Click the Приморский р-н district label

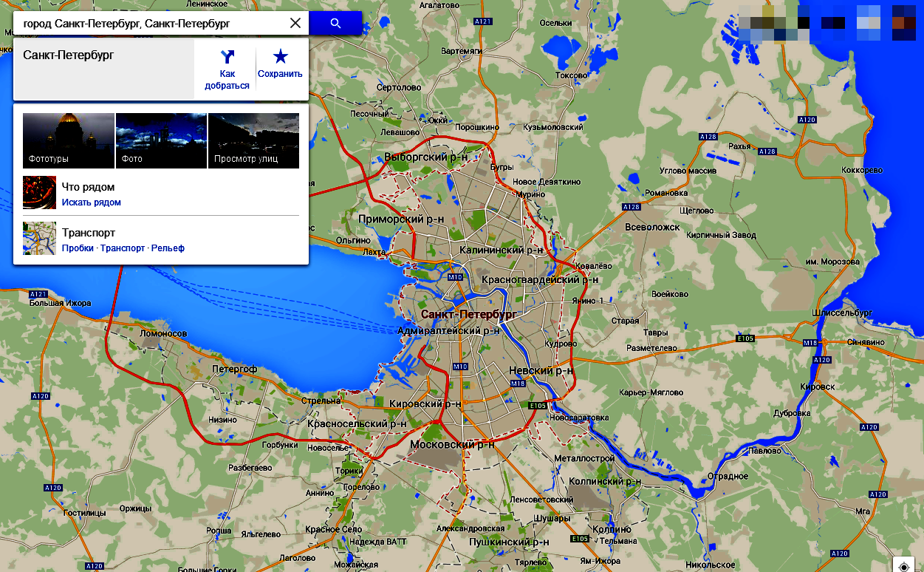pos(401,219)
